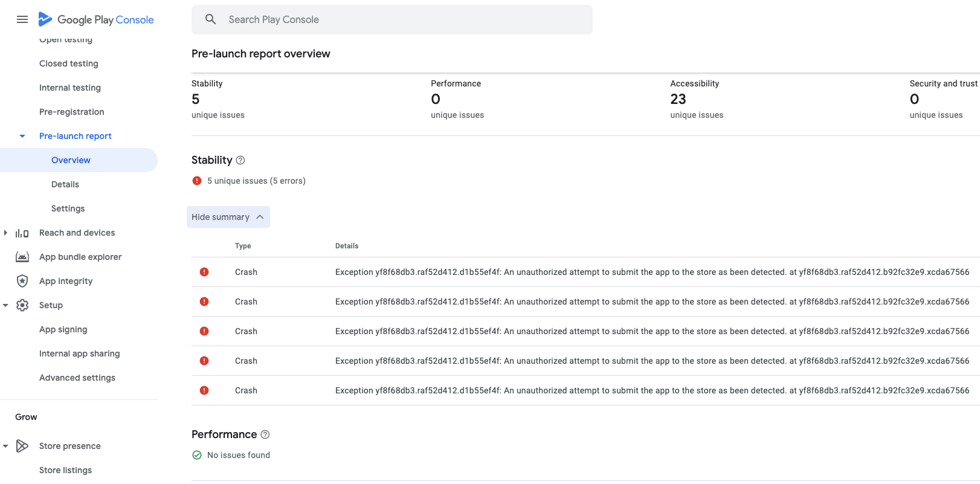This screenshot has width=980, height=484.
Task: Click the App bundle explorer icon
Action: point(22,257)
